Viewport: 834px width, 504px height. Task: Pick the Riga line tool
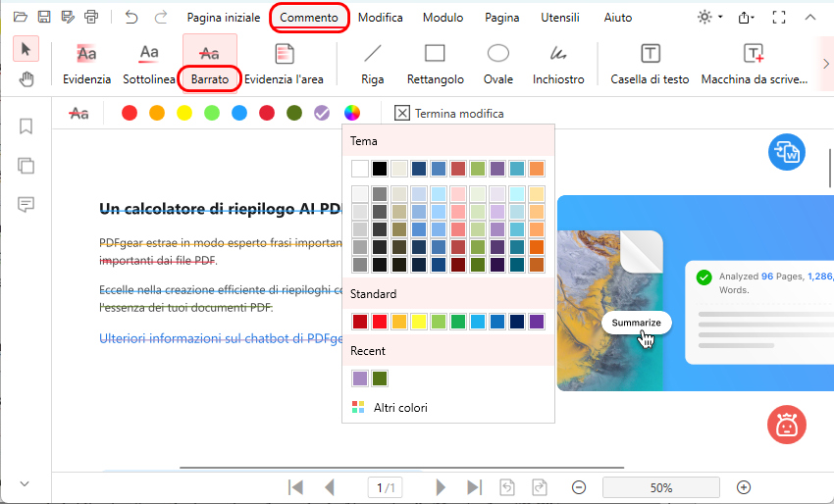(372, 65)
